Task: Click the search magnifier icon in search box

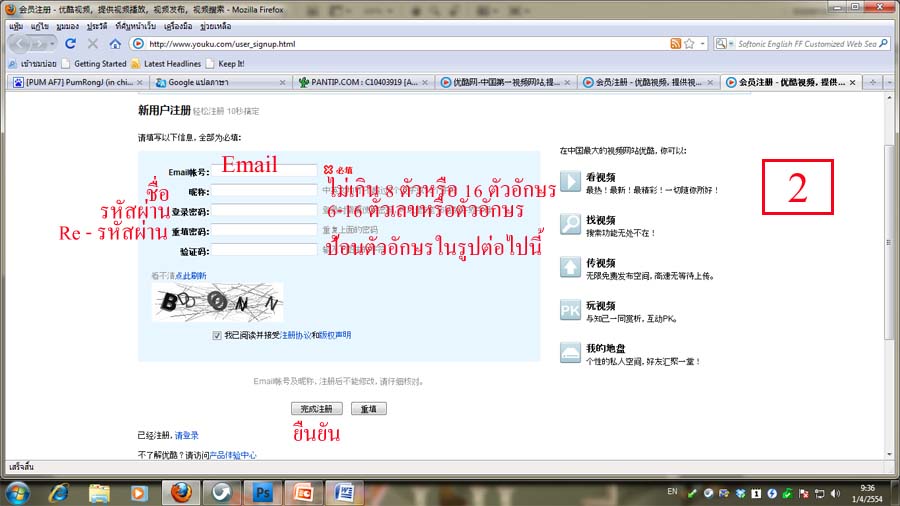Action: (883, 44)
